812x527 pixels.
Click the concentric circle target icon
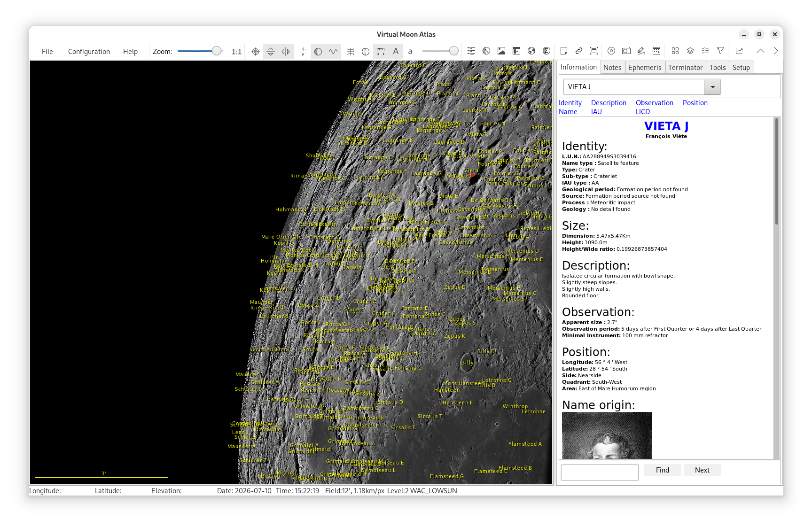point(611,51)
